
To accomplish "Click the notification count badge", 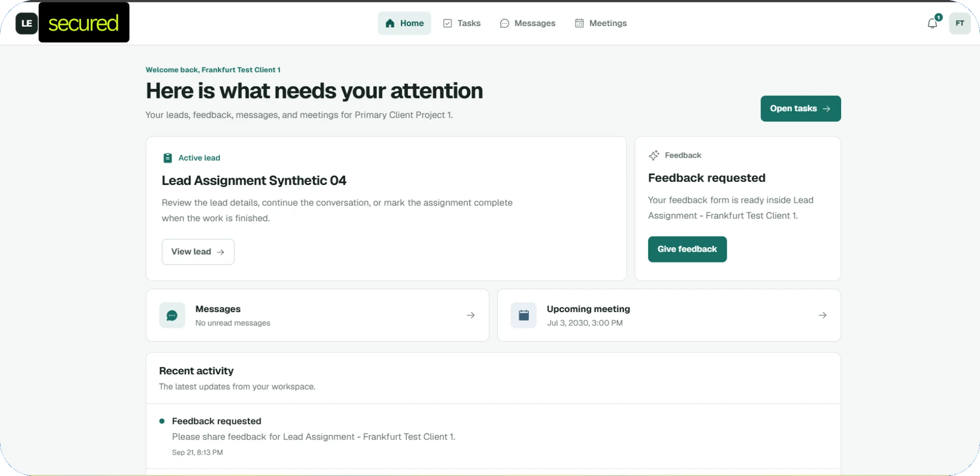I will coord(939,17).
